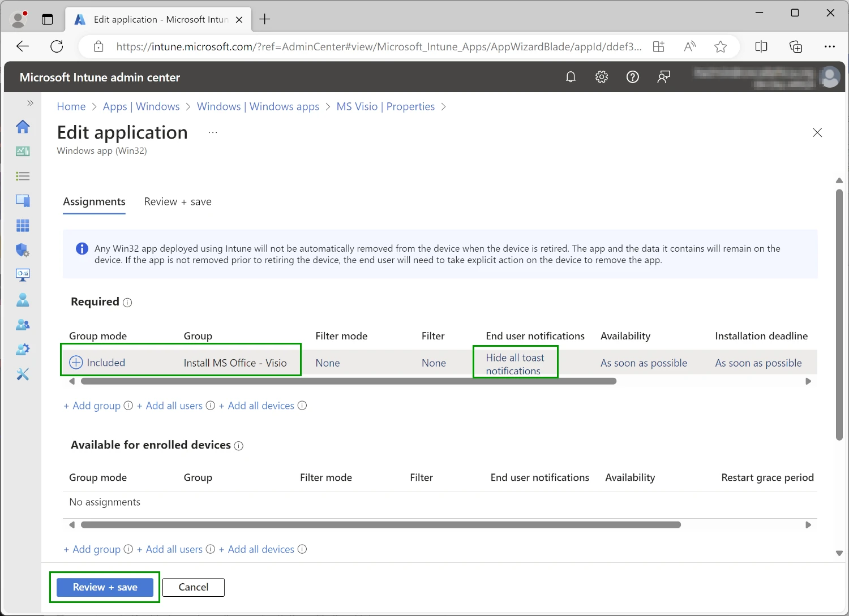Click Add all users under Available for enrolled devices
The width and height of the screenshot is (849, 616).
point(170,549)
